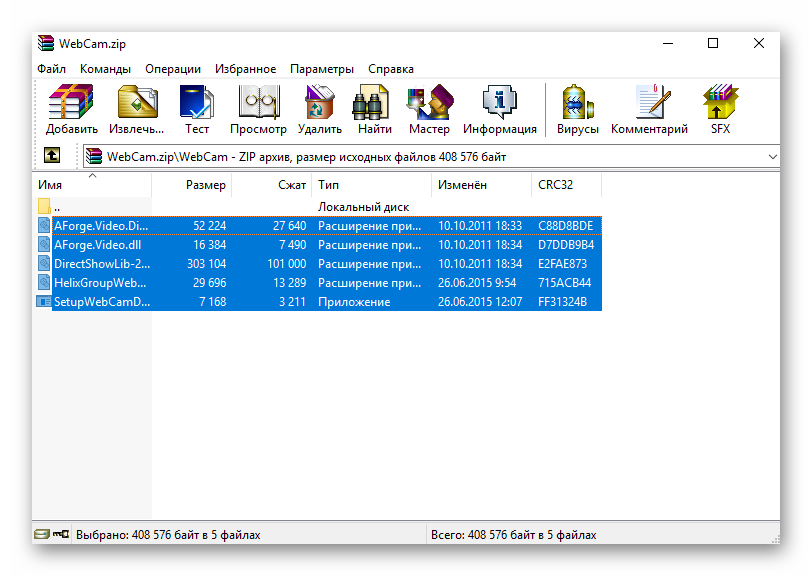
Task: Click the Извлечь (Extract) toolbar icon
Action: pos(137,108)
